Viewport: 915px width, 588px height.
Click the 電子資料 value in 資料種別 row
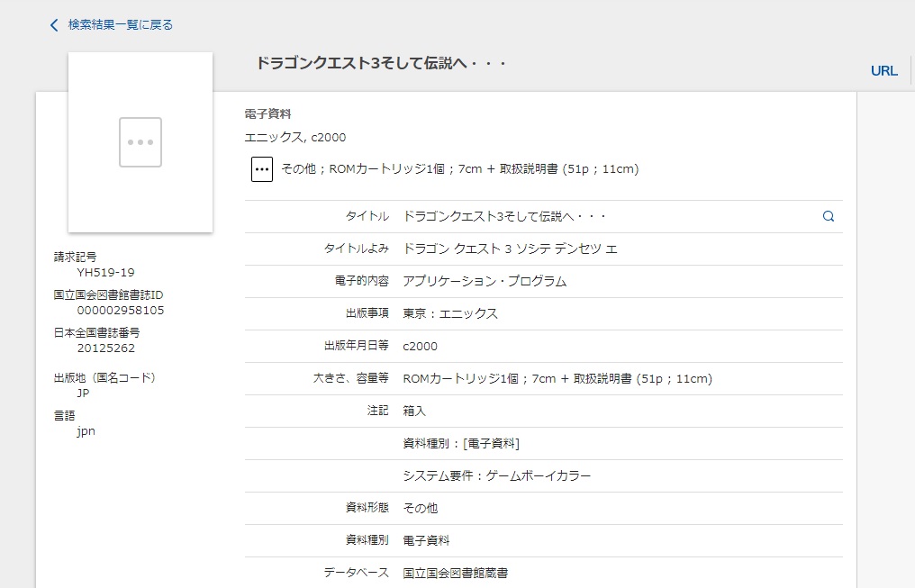(x=426, y=541)
